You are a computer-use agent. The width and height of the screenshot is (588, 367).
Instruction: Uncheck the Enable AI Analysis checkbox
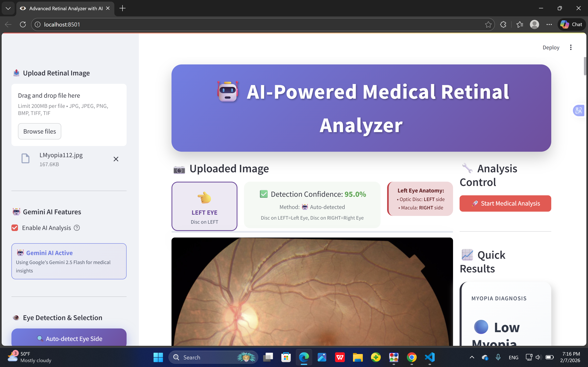click(15, 228)
